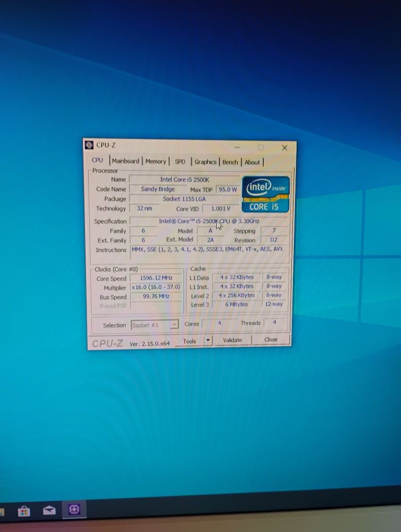The width and height of the screenshot is (401, 532).
Task: Click the version text Ver. 2.15.0.x64
Action: point(150,343)
